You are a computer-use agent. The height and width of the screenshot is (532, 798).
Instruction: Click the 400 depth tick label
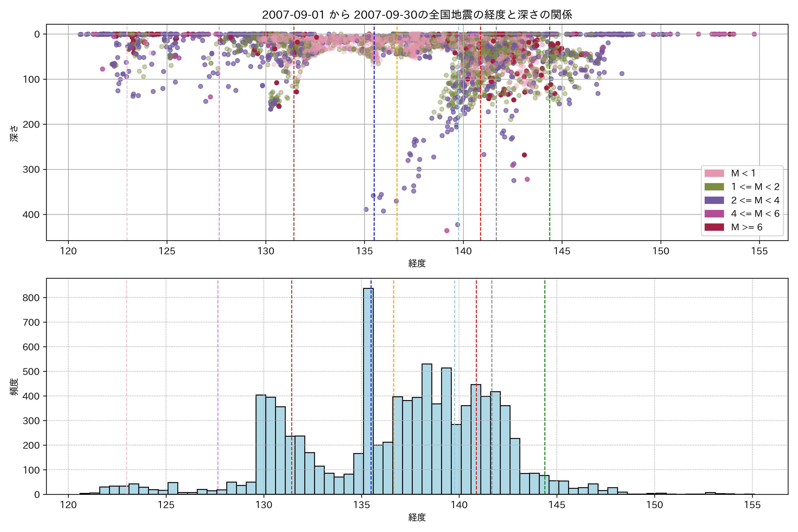(x=31, y=214)
